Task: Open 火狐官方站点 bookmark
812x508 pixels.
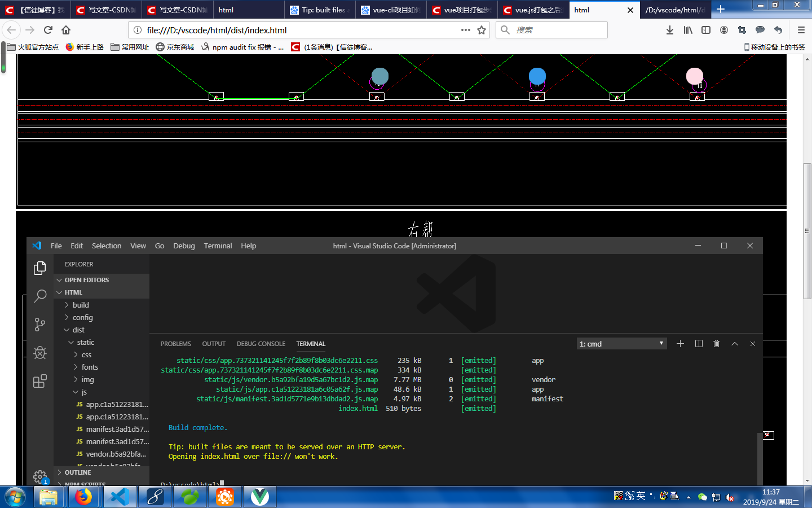Action: click(33, 47)
